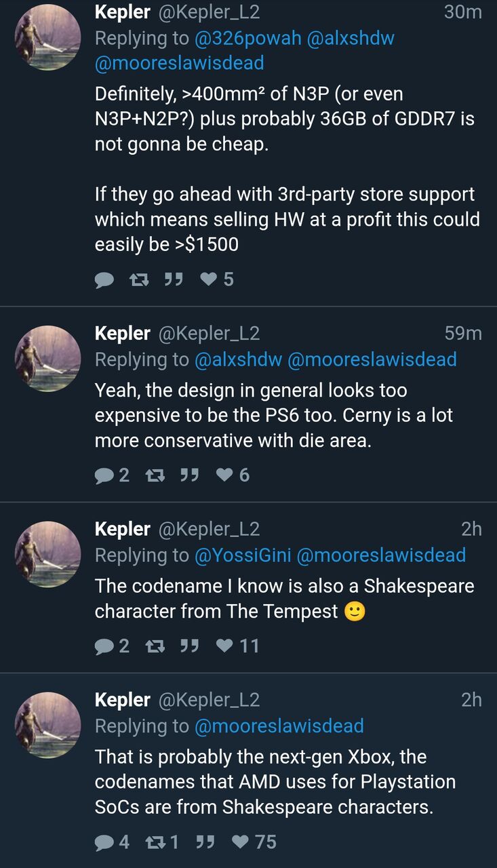Reply to The Tempest codename tweet
This screenshot has height=868, width=497.
[x=105, y=646]
